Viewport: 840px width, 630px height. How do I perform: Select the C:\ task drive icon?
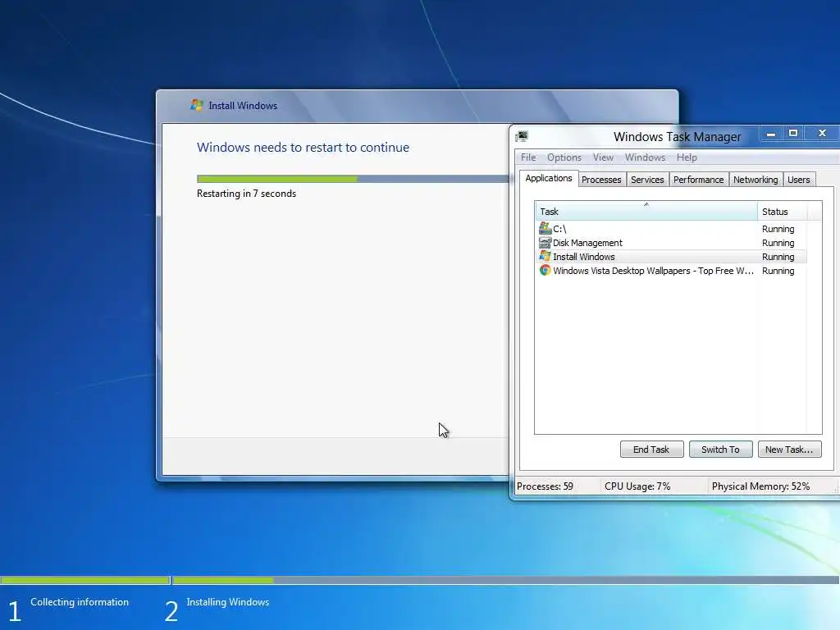545,228
